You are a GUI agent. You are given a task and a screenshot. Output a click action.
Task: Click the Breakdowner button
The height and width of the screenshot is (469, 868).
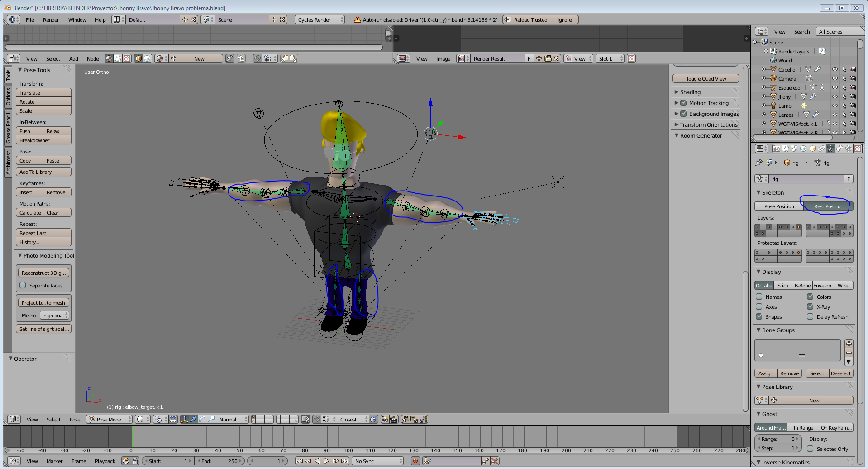[43, 140]
